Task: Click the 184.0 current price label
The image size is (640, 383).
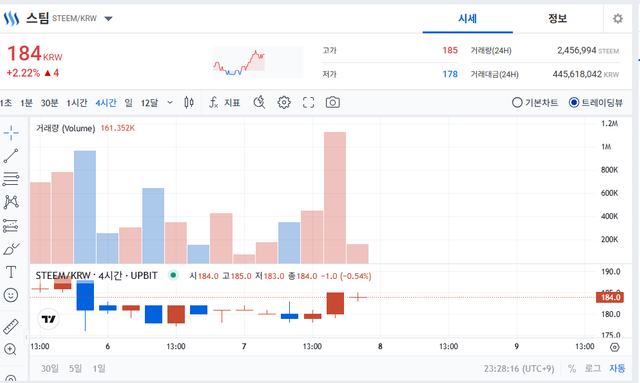Action: click(x=610, y=297)
